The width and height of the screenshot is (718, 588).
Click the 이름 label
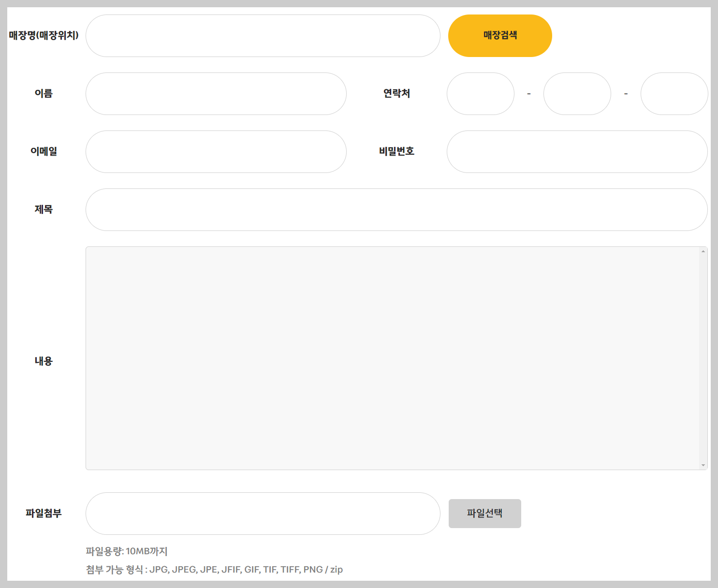[44, 93]
